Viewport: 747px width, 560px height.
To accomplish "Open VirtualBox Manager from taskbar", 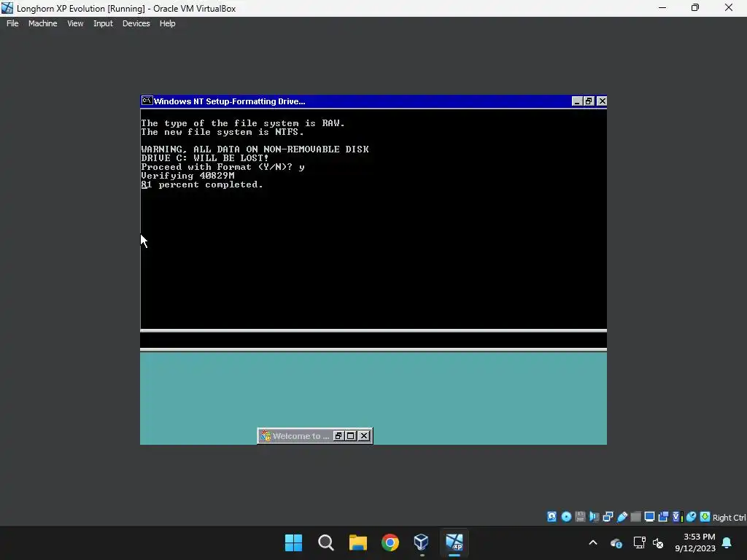I will click(x=422, y=542).
